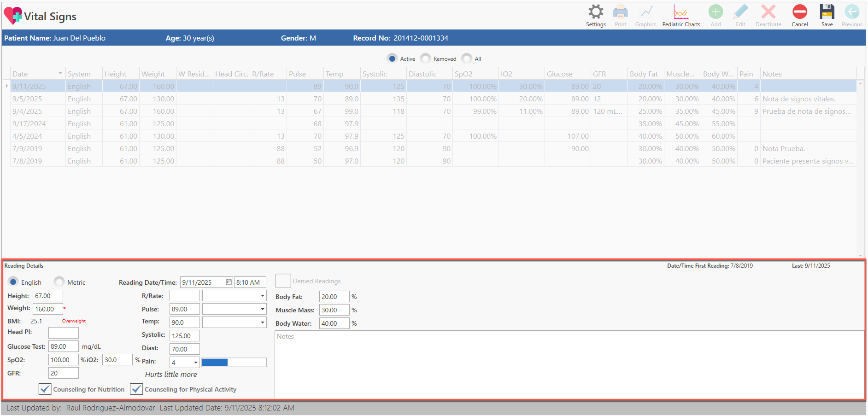The image size is (868, 416).
Task: Click the Glucose Test input field
Action: (x=64, y=346)
